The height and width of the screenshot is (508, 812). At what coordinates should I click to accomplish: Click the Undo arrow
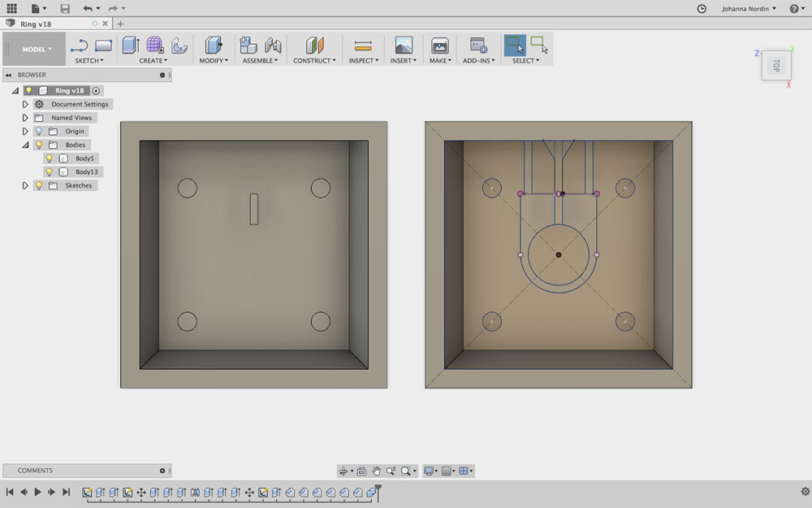(88, 8)
